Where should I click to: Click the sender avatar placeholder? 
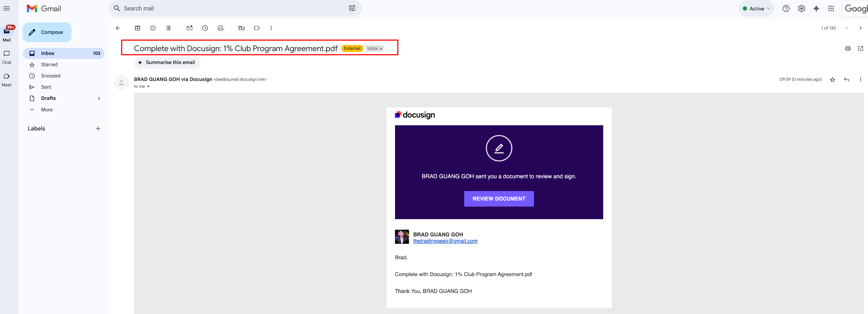pyautogui.click(x=121, y=83)
